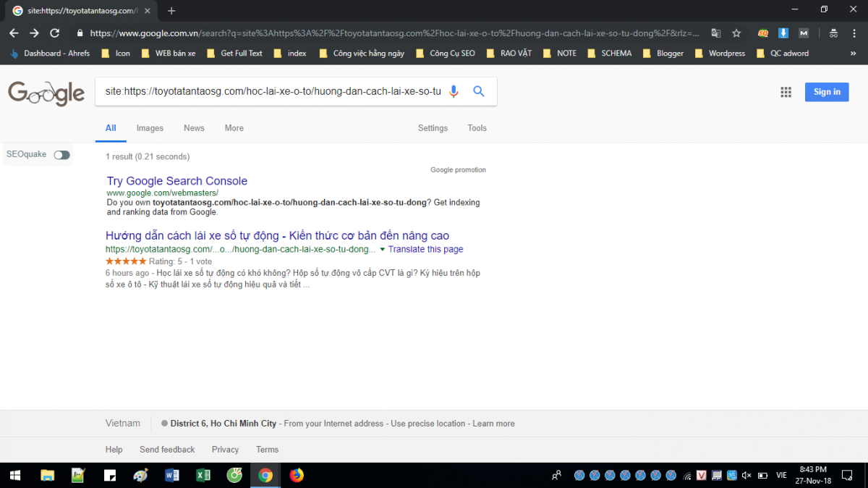Click the Google logo
Screen dimensions: 868x488
tap(46, 93)
